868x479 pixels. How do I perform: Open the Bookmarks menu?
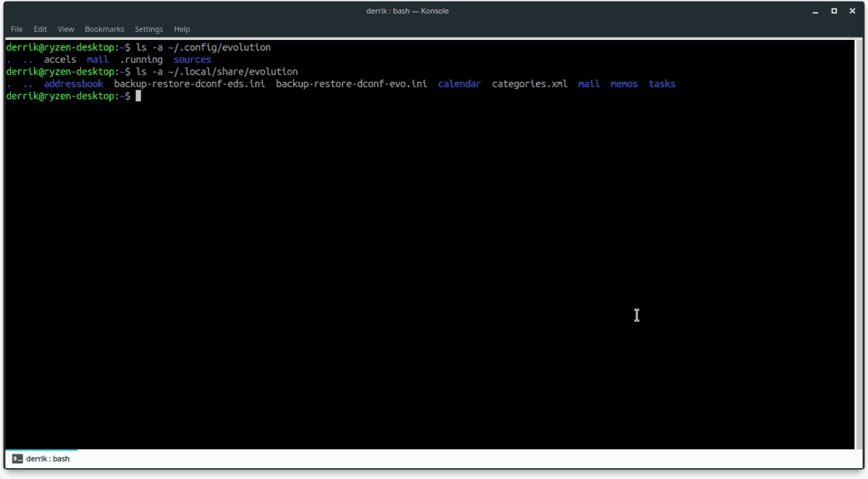pyautogui.click(x=104, y=29)
